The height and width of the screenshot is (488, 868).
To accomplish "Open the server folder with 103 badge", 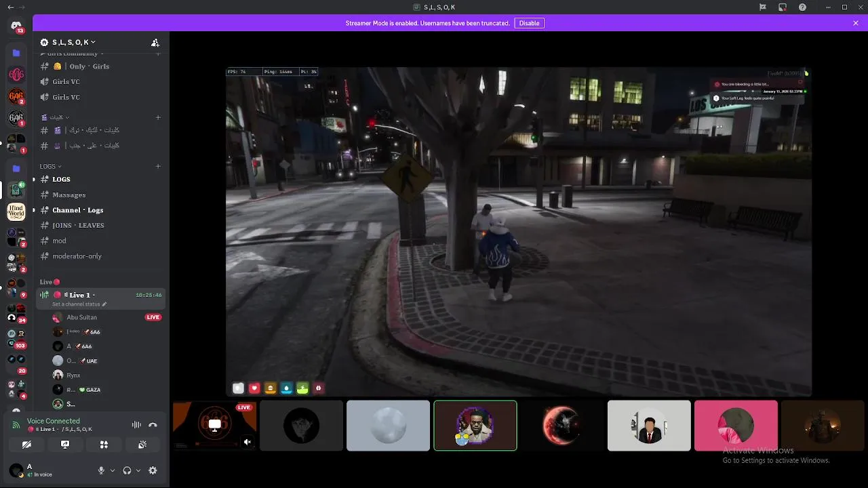I will click(x=16, y=338).
